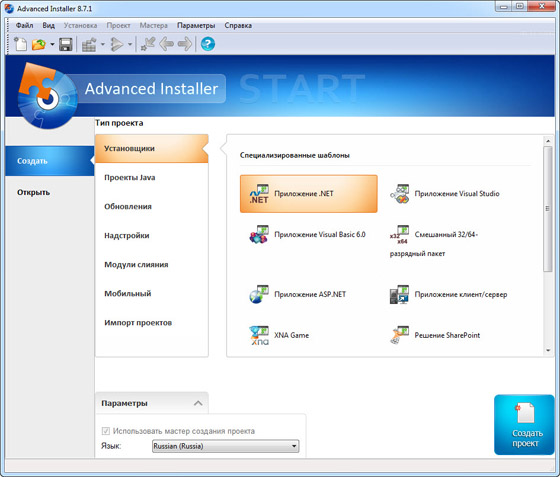Click the Forward arrow toolbar icon
Image resolution: width=560 pixels, height=477 pixels.
(185, 45)
